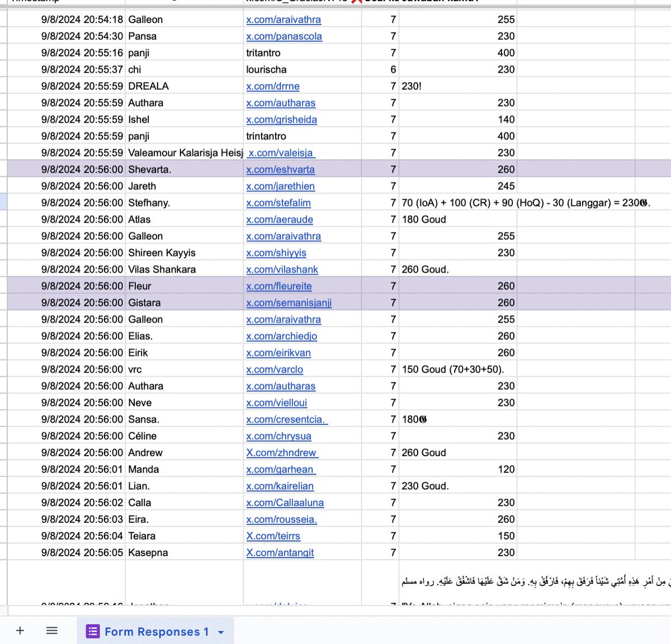The height and width of the screenshot is (644, 671).
Task: Select the name cell 'Teiara'
Action: [x=184, y=536]
